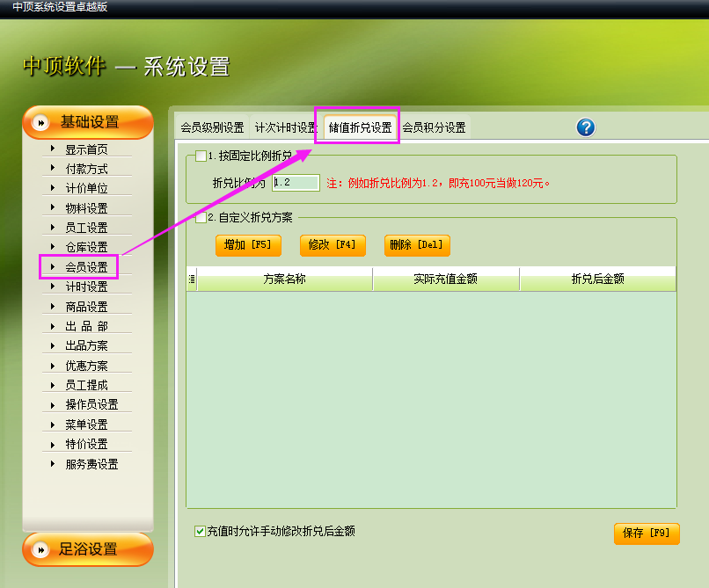The image size is (709, 588).
Task: Click 删除 [Del] button
Action: tap(417, 245)
